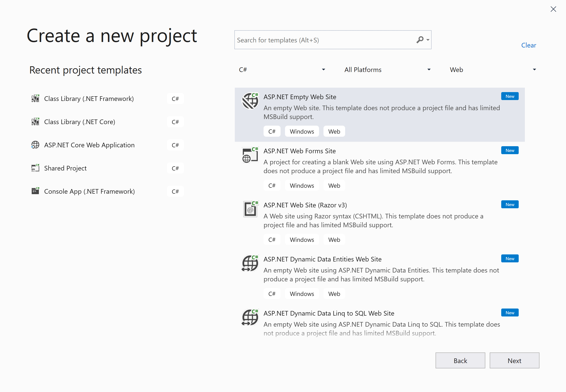566x392 pixels.
Task: Click the Dynamic Data Linq to SQL icon
Action: coord(250,317)
